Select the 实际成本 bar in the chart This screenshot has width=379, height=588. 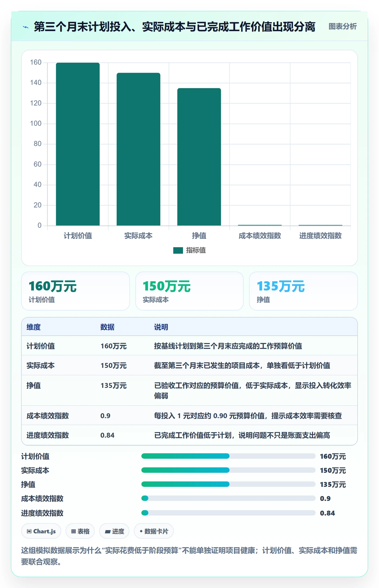point(138,149)
